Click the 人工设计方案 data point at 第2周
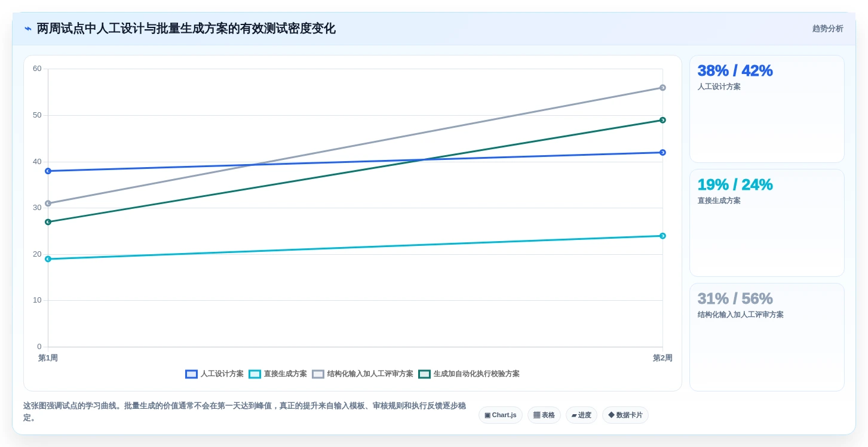The height and width of the screenshot is (447, 868). [662, 152]
